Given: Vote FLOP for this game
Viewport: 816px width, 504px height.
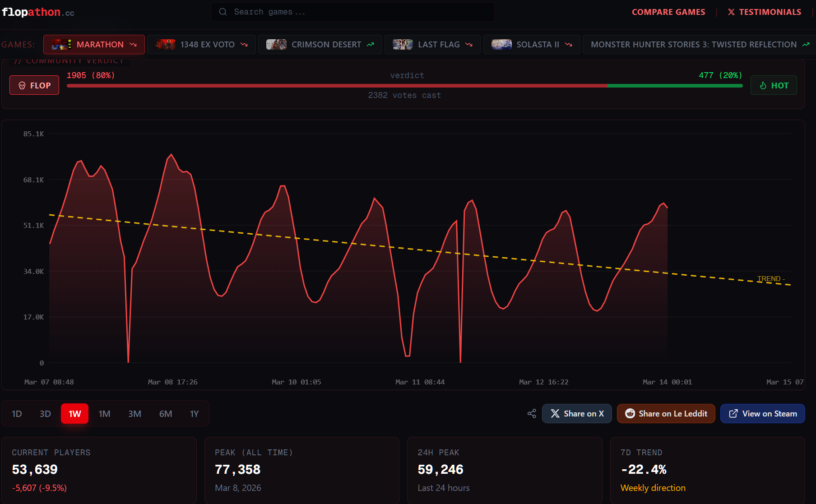Looking at the screenshot, I should tap(34, 85).
